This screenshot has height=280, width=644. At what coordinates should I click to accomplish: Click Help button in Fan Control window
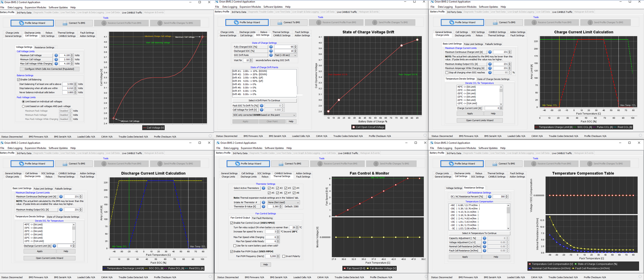coord(265,264)
